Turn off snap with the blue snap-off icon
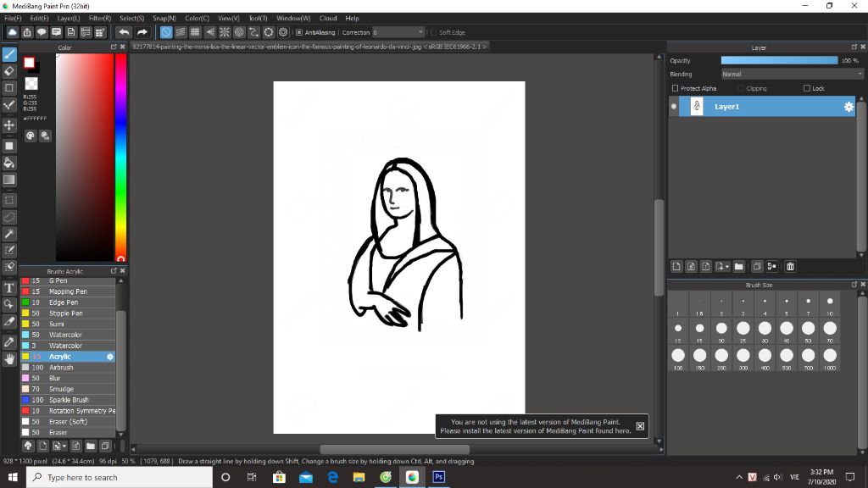The height and width of the screenshot is (488, 868). pyautogui.click(x=166, y=32)
